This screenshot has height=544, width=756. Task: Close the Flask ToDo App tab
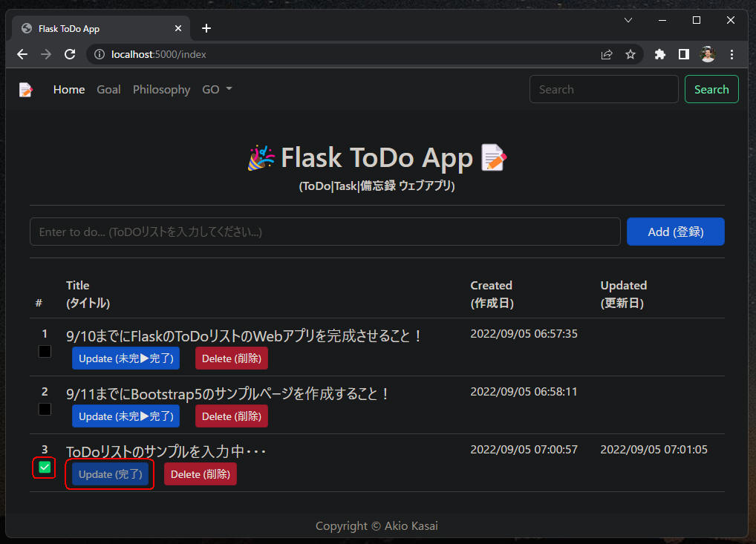[x=178, y=28]
